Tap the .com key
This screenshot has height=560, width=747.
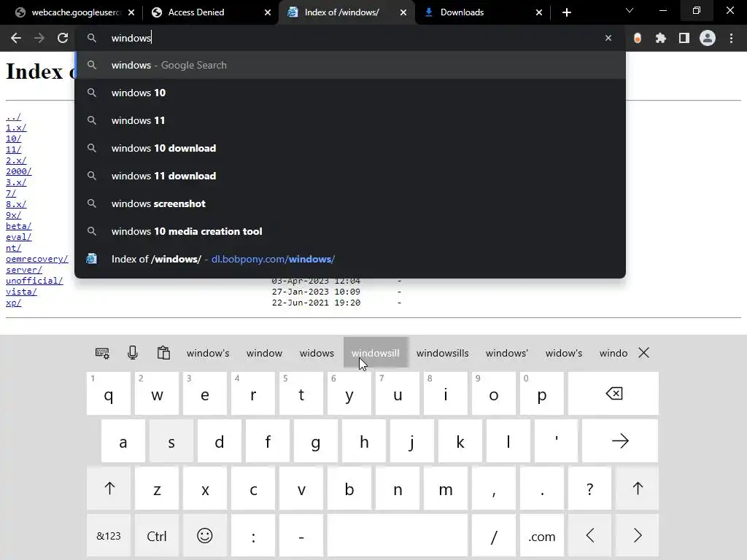[542, 536]
